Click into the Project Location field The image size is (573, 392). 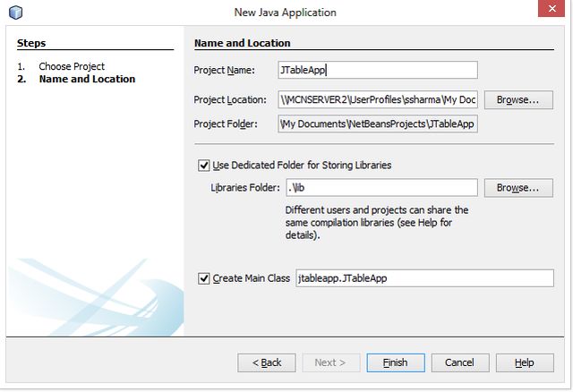coord(378,99)
